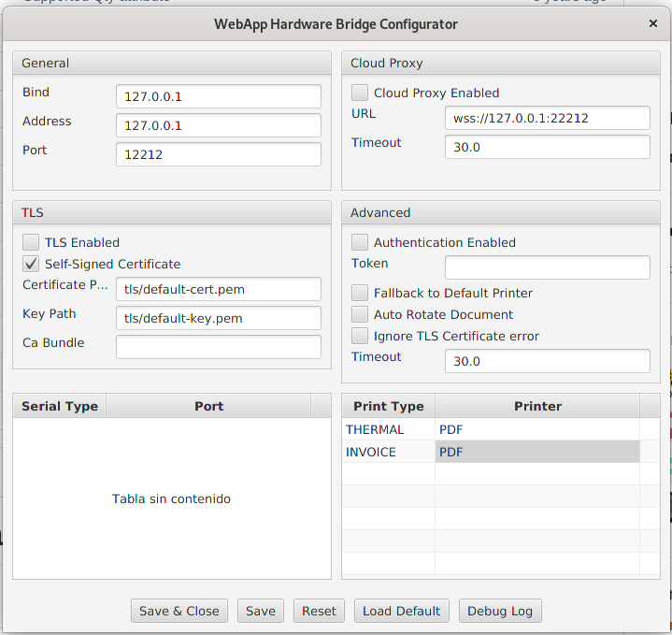Click the PDF printer cell for THERMAL
This screenshot has width=672, height=635.
[x=537, y=429]
